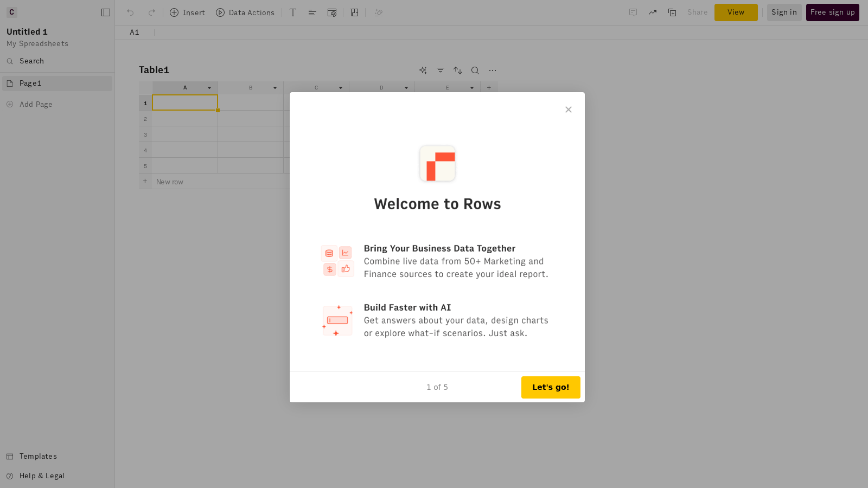868x488 pixels.
Task: Click the A1 cell reference box
Action: 135,33
